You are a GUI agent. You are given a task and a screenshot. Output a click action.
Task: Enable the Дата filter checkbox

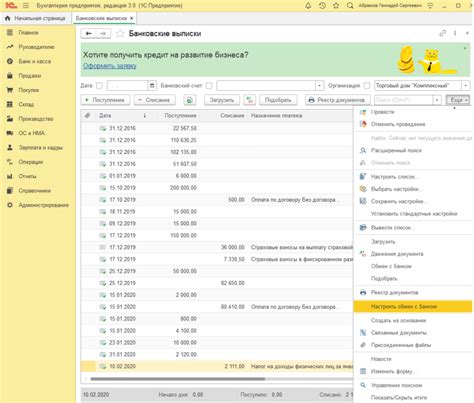pos(99,86)
